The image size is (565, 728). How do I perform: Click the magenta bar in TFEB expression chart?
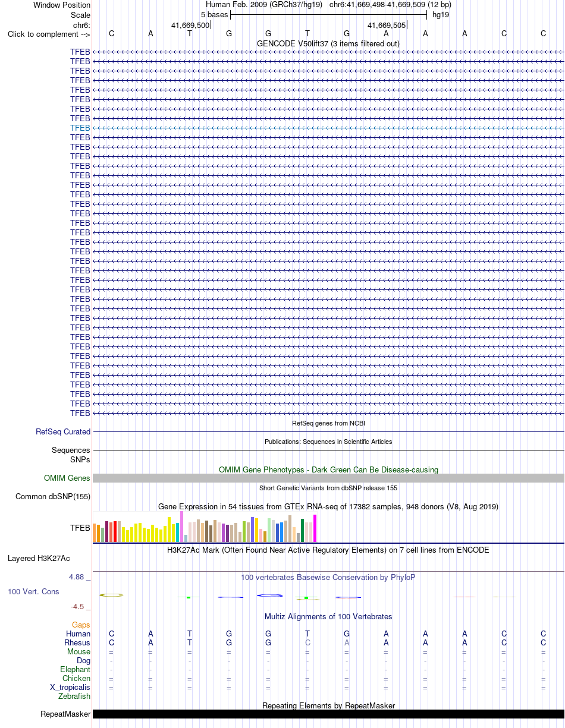(x=315, y=528)
